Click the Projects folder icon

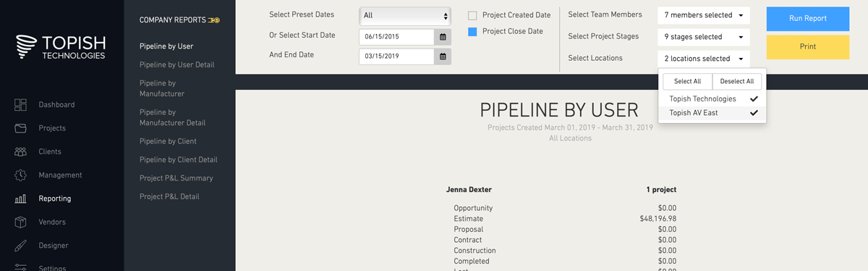coord(20,128)
